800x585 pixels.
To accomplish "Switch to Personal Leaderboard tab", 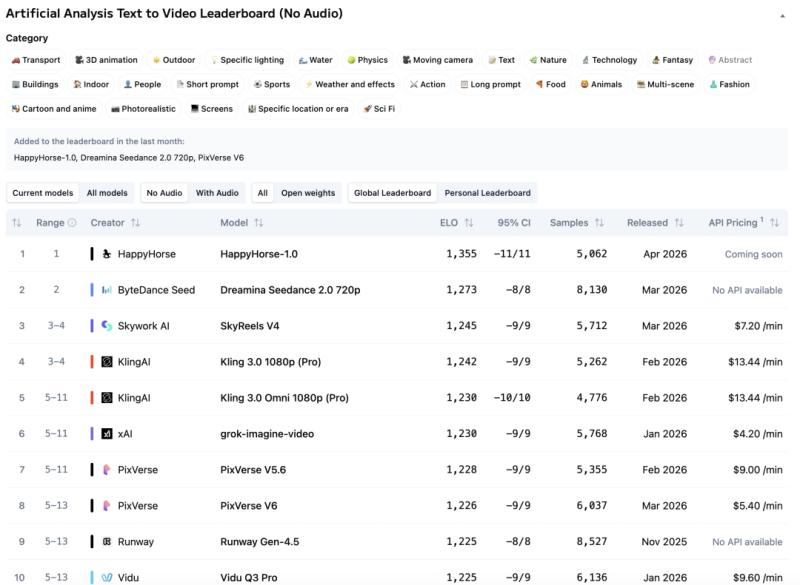I will [x=489, y=193].
